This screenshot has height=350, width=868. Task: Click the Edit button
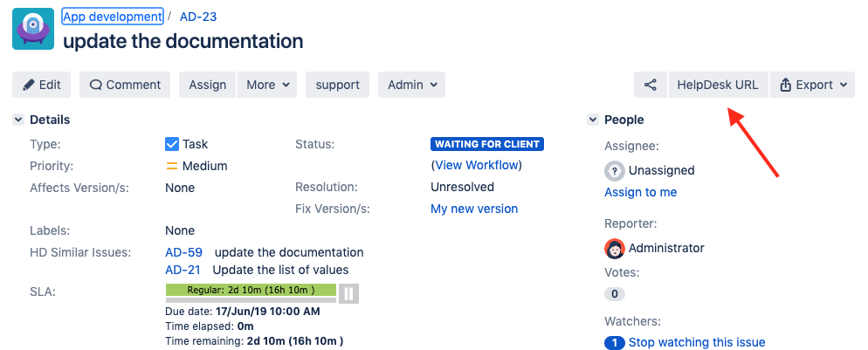(41, 85)
